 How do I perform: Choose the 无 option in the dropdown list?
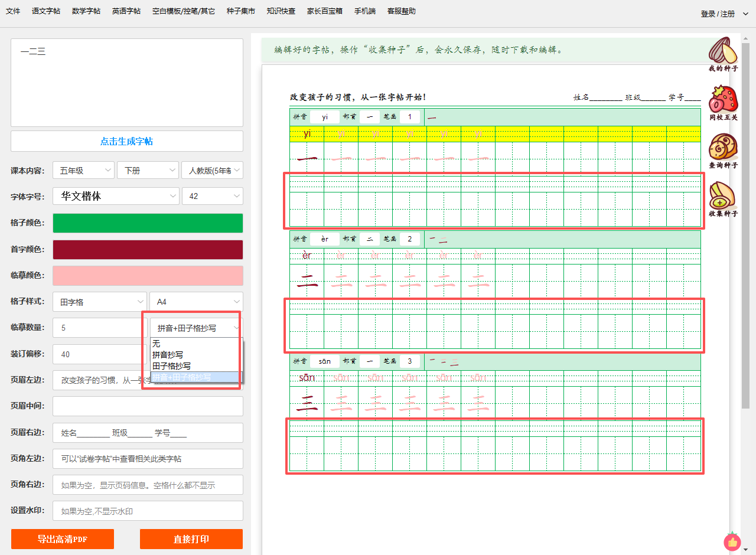157,344
